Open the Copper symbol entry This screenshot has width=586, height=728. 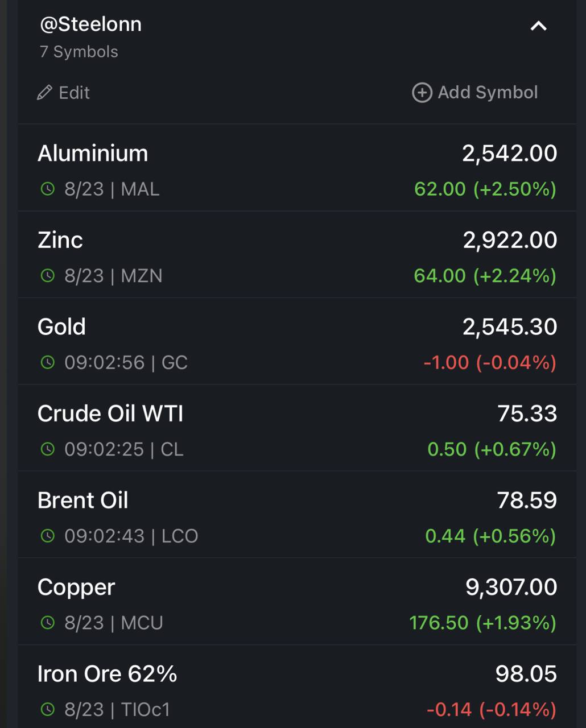(297, 602)
